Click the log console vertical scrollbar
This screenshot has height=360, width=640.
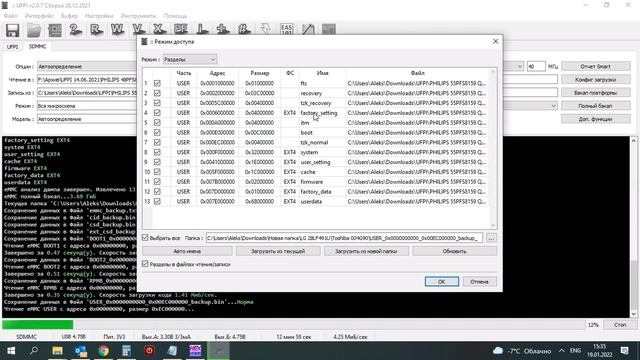tap(633, 227)
